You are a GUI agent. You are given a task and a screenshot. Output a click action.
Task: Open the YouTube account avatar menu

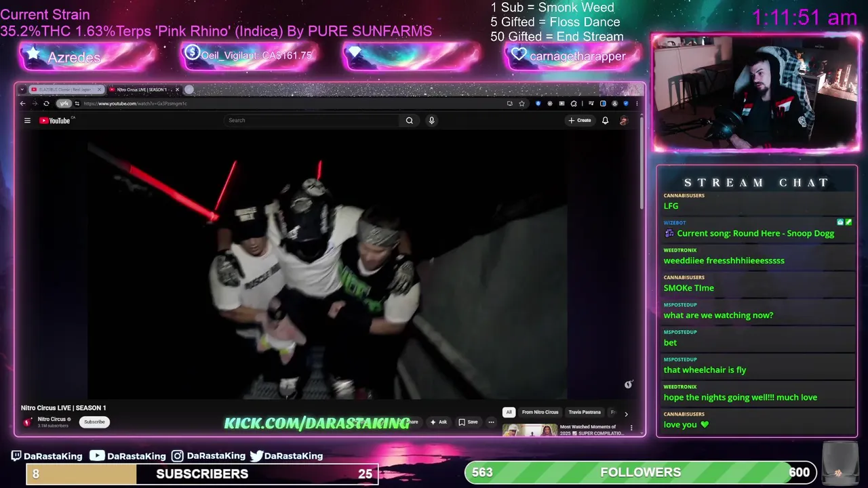(624, 121)
